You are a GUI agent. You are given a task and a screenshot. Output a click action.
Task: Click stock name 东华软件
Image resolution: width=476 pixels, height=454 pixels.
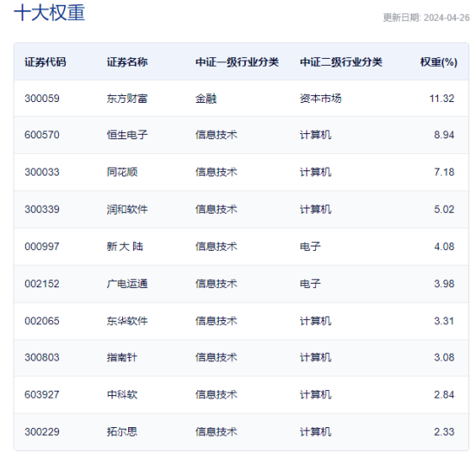pyautogui.click(x=127, y=321)
